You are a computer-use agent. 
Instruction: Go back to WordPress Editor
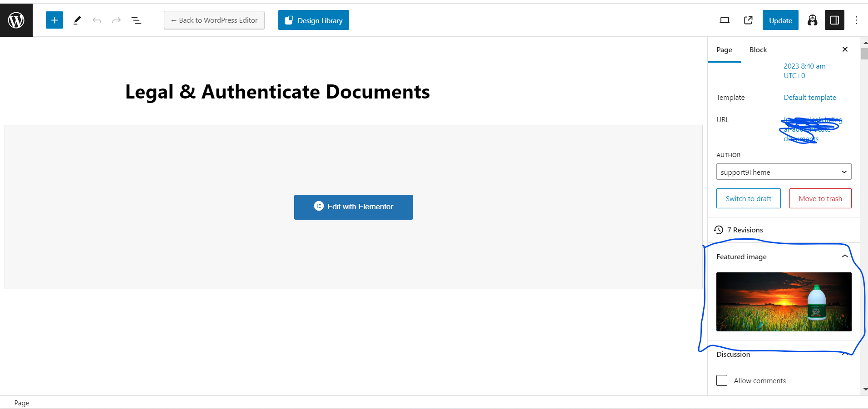(214, 20)
